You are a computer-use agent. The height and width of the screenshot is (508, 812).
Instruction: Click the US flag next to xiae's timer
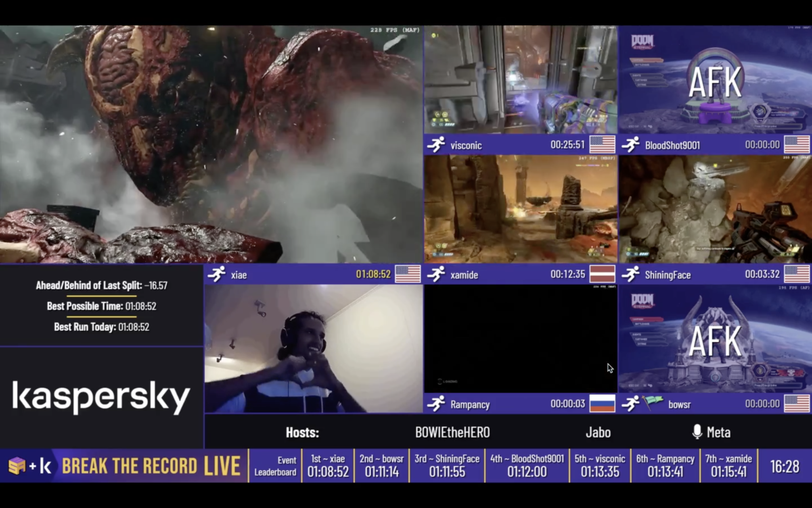[408, 274]
